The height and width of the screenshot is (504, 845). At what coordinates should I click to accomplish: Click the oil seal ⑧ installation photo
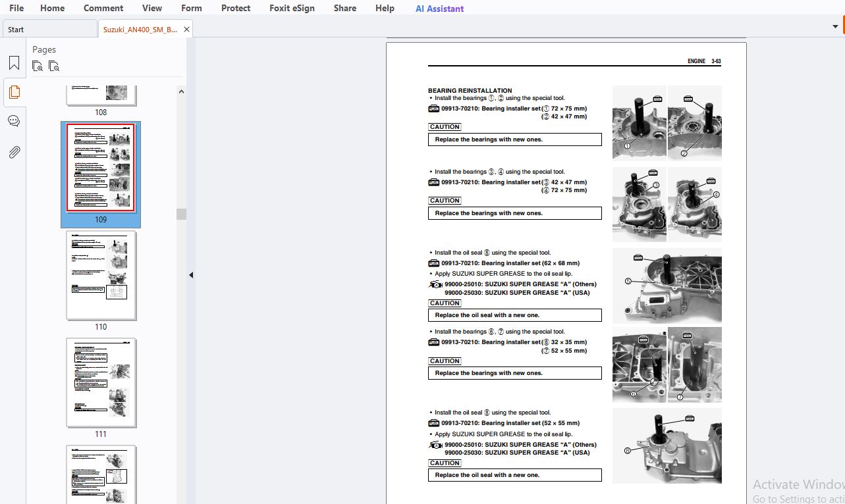[667, 445]
